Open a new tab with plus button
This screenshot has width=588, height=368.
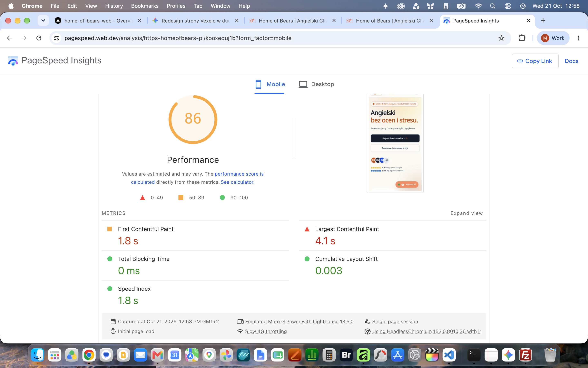coord(543,20)
